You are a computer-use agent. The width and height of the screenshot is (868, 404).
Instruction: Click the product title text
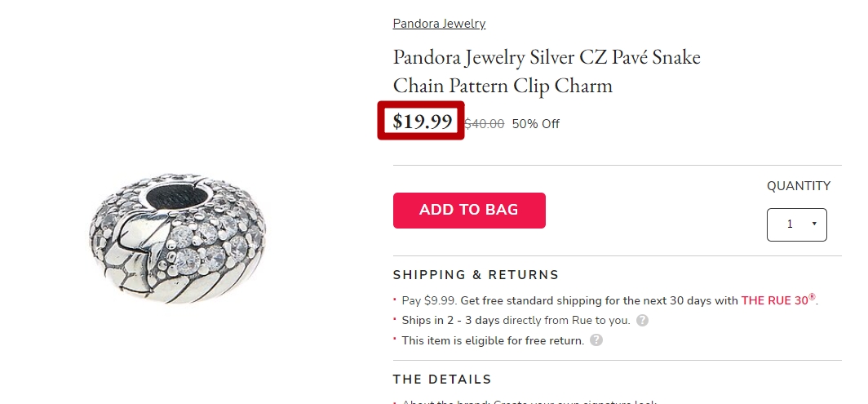coord(547,72)
